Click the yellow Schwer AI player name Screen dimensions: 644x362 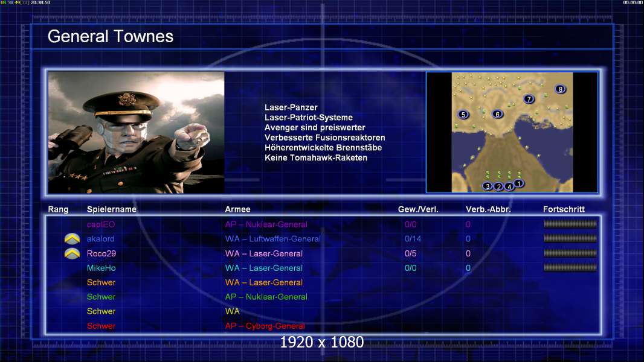pyautogui.click(x=101, y=311)
